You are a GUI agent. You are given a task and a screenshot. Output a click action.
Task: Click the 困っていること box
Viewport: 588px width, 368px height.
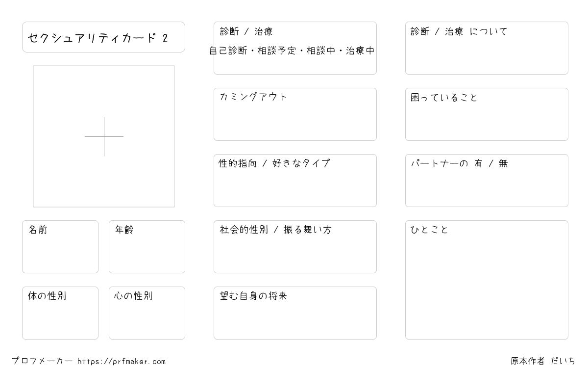pyautogui.click(x=487, y=114)
